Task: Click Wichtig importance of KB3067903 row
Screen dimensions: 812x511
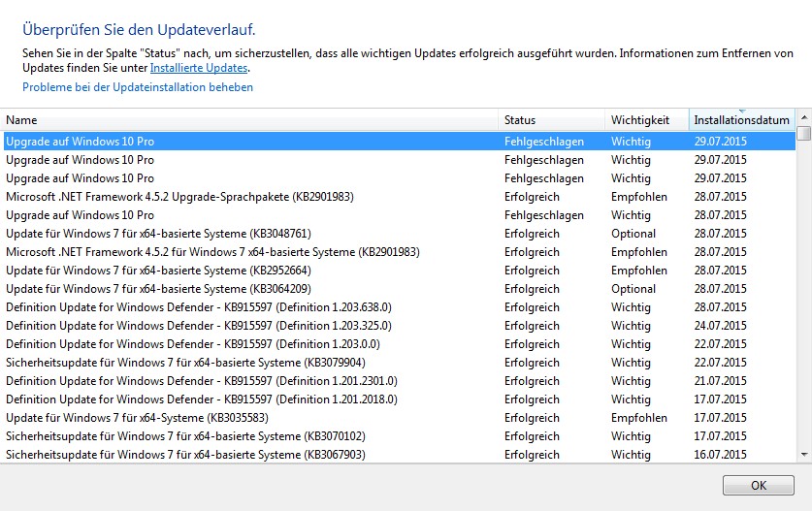Action: coord(631,455)
